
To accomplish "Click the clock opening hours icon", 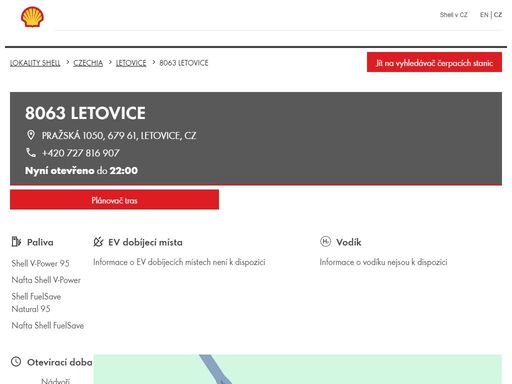I will (16, 361).
